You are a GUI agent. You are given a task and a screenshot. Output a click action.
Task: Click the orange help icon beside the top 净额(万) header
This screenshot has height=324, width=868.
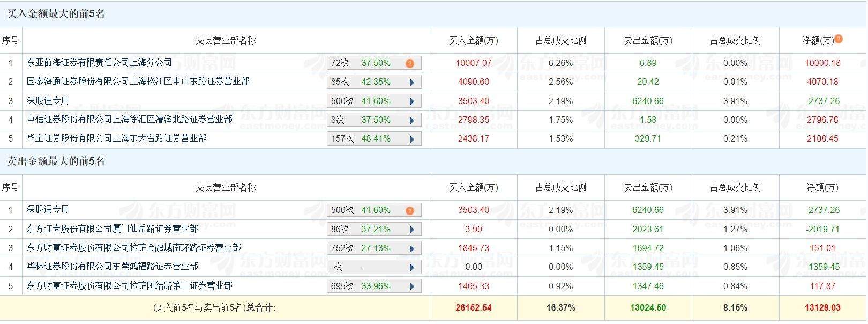(839, 39)
